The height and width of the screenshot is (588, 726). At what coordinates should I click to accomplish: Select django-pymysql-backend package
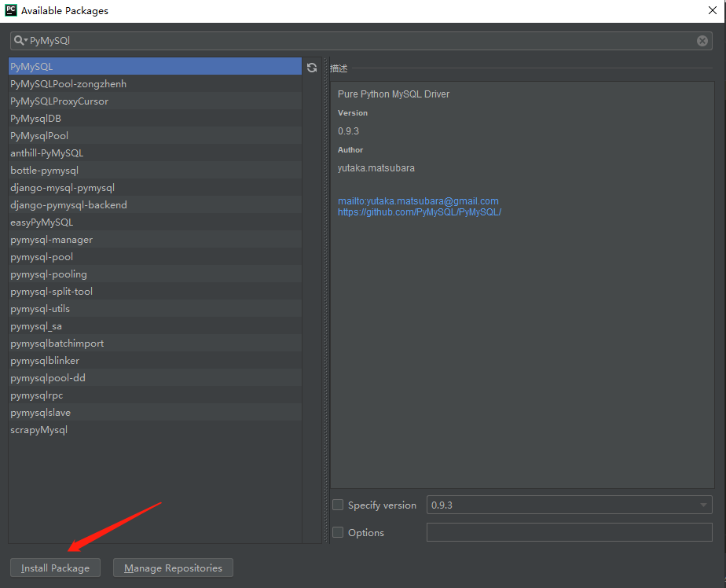pos(155,205)
